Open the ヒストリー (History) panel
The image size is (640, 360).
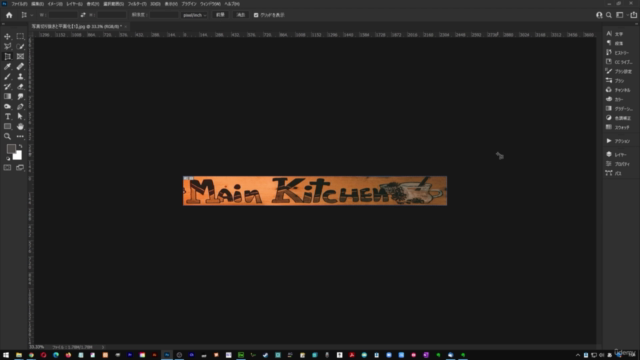[619, 53]
